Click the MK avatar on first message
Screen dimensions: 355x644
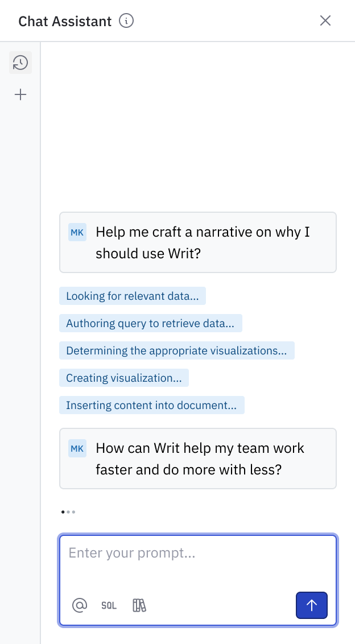point(77,233)
